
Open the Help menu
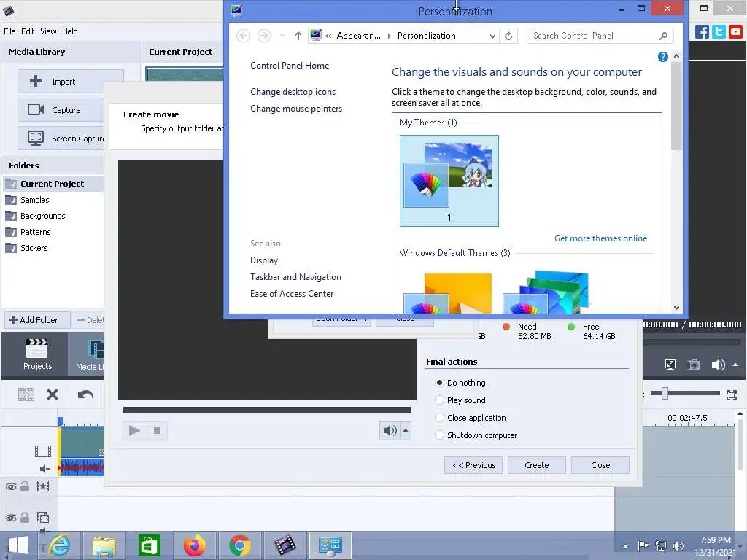pyautogui.click(x=69, y=31)
